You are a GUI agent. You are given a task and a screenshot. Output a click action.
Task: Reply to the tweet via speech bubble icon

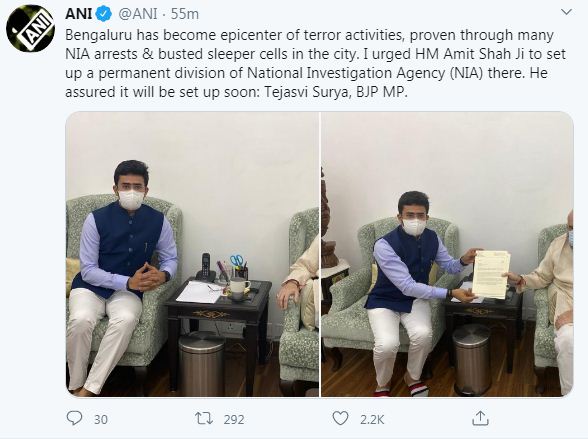tap(74, 418)
